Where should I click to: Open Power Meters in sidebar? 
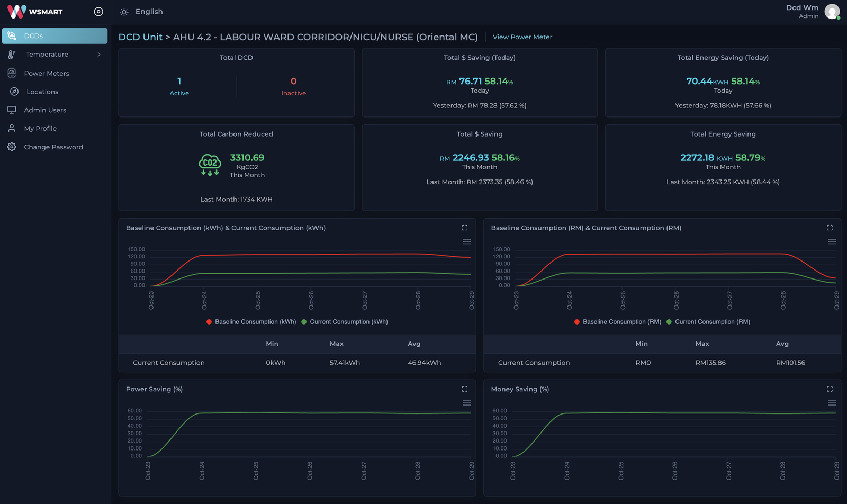(47, 74)
